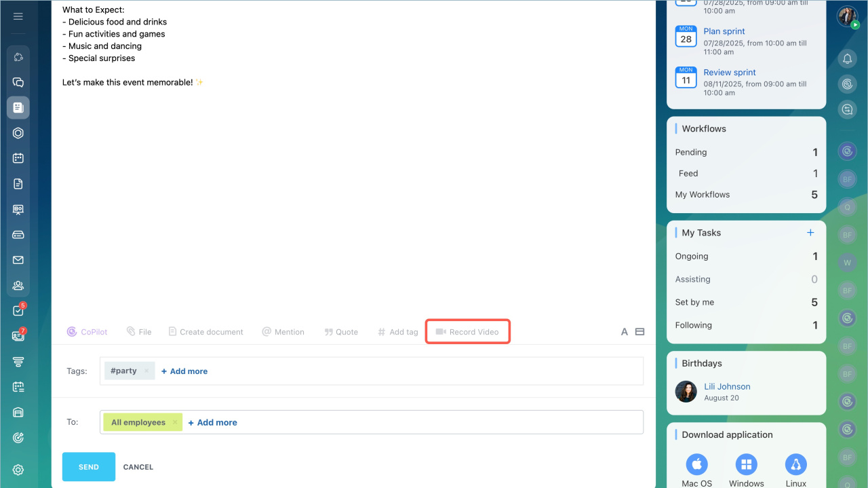This screenshot has height=488, width=868.
Task: Remove the #party tag
Action: point(146,371)
